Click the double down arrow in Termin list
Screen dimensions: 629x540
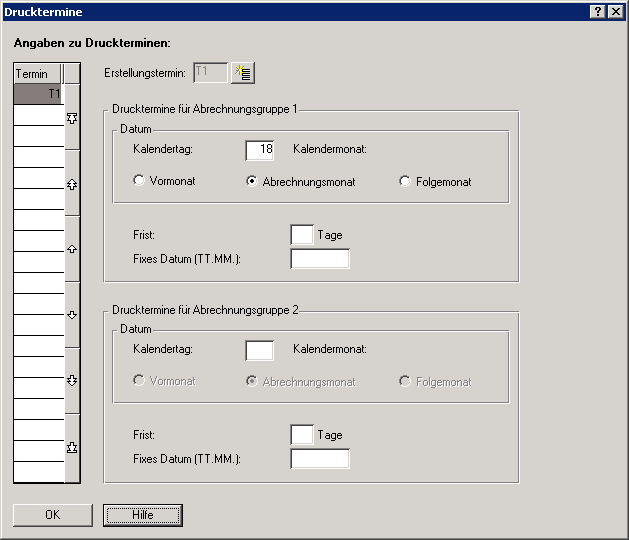coord(72,380)
